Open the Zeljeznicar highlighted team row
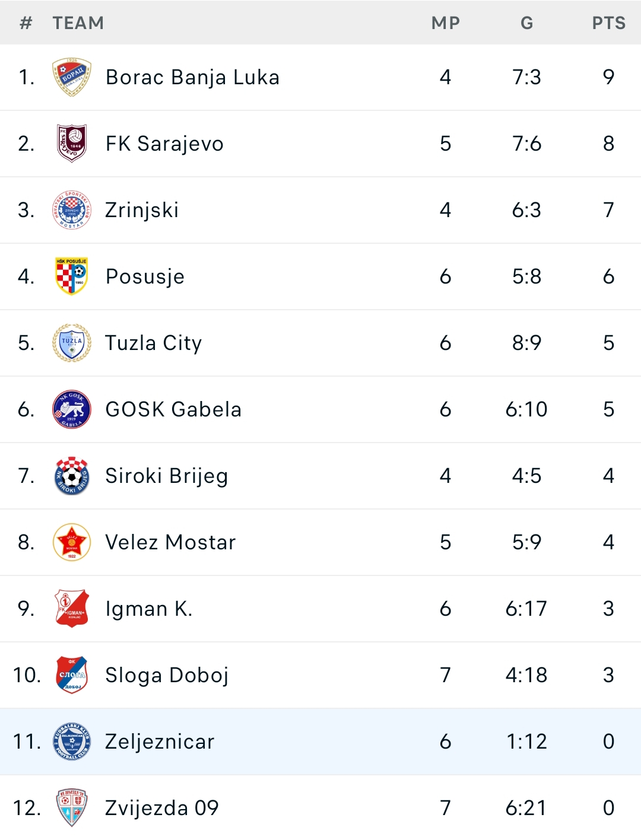The width and height of the screenshot is (641, 840). point(320,742)
